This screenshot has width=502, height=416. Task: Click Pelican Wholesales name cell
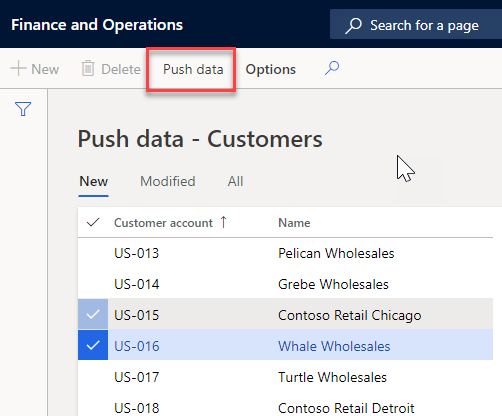click(x=336, y=253)
